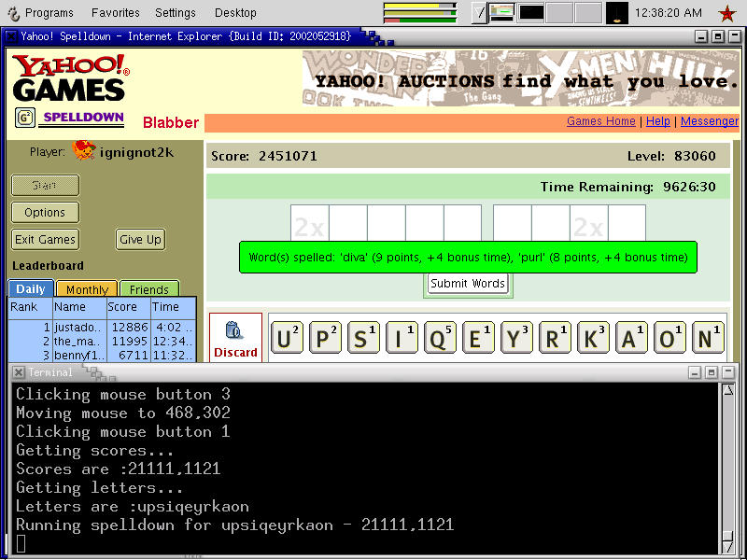The width and height of the screenshot is (747, 560).
Task: Select leaderboard row for bennyf1..
Action: pyautogui.click(x=102, y=356)
